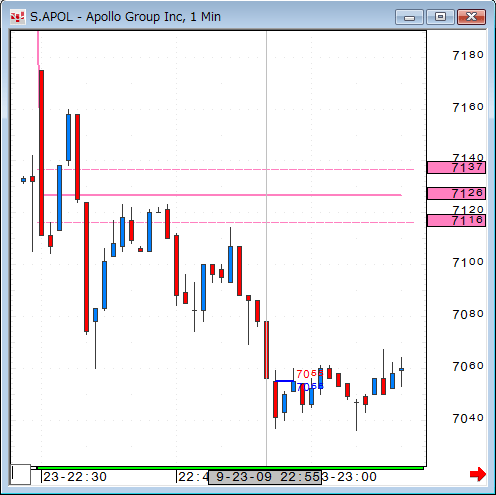Click the 7100 price scale value
Viewport: 496px width, 495px height.
point(468,262)
